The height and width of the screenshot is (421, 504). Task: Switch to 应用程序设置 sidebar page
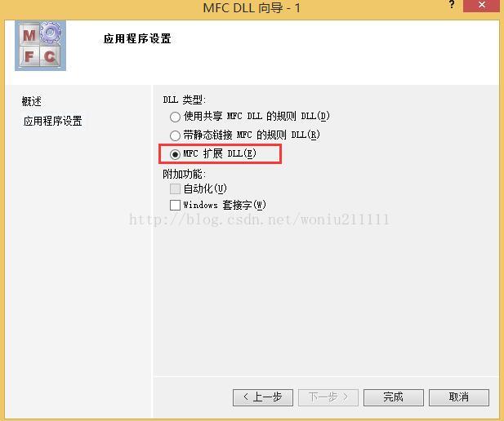click(x=53, y=121)
